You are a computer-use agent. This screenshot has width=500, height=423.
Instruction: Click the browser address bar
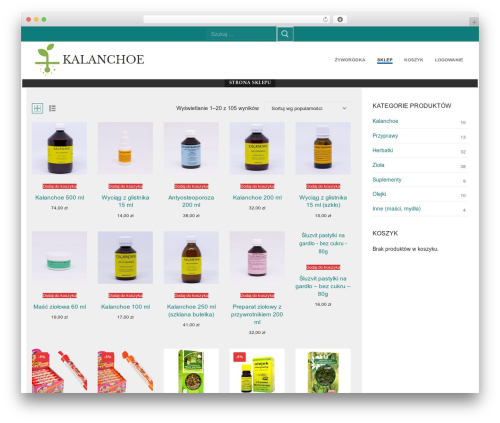click(237, 19)
